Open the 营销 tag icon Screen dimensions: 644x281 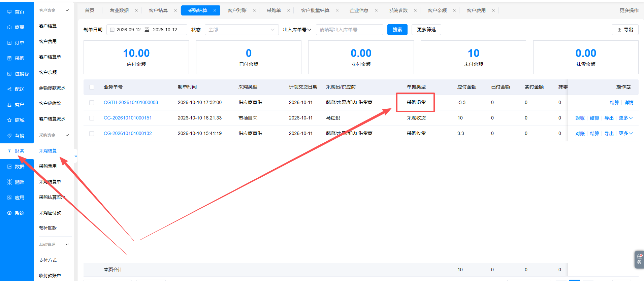click(9, 136)
